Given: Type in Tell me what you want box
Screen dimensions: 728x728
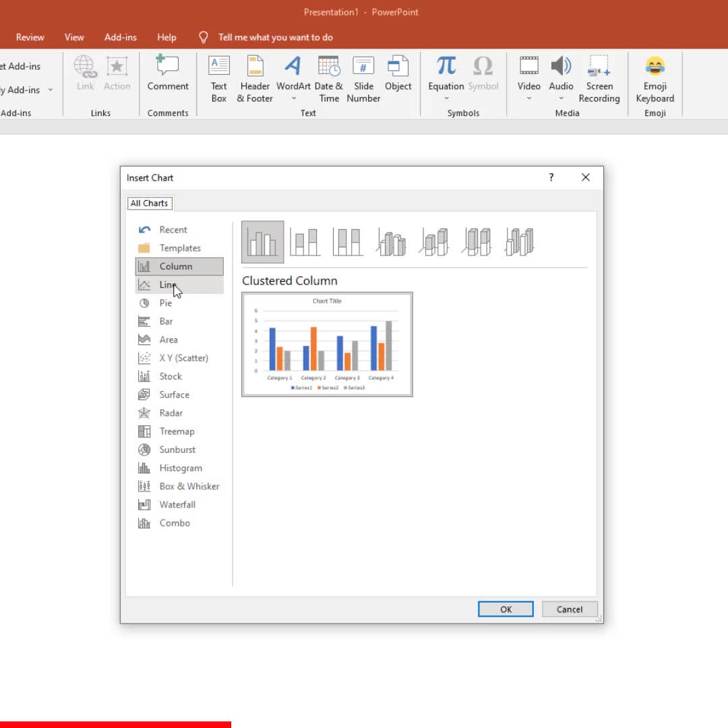Looking at the screenshot, I should (275, 37).
